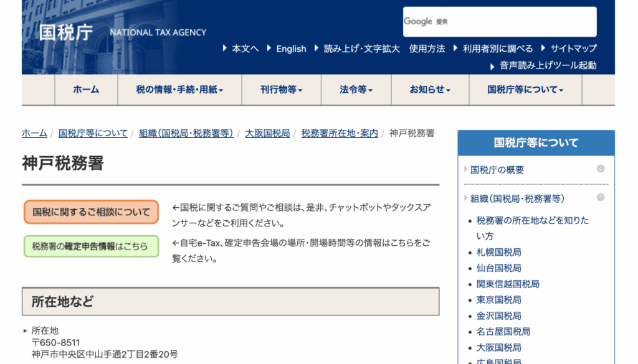
Task: Click the Google search input field
Action: pyautogui.click(x=517, y=22)
